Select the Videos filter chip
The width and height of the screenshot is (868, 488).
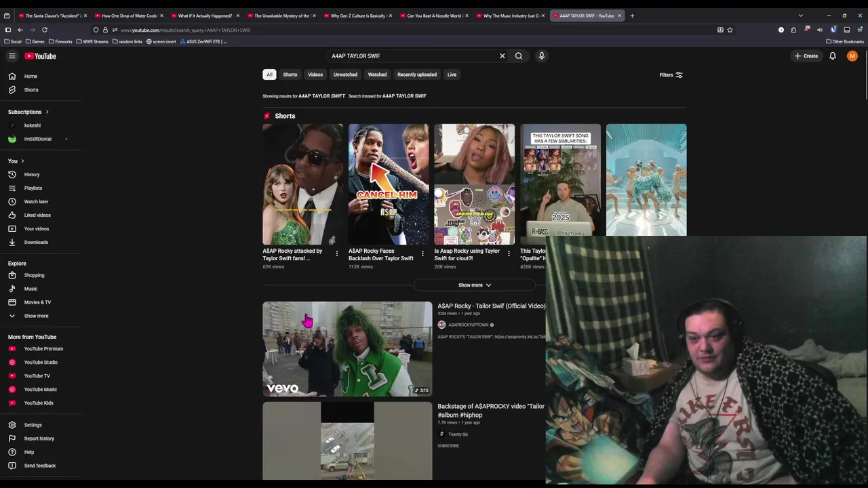pyautogui.click(x=315, y=75)
